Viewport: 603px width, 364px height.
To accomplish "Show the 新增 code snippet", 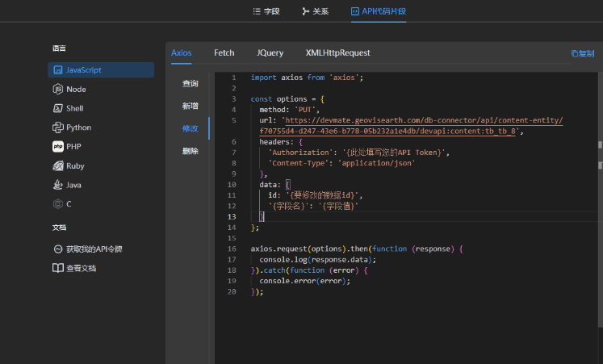I will coord(190,106).
